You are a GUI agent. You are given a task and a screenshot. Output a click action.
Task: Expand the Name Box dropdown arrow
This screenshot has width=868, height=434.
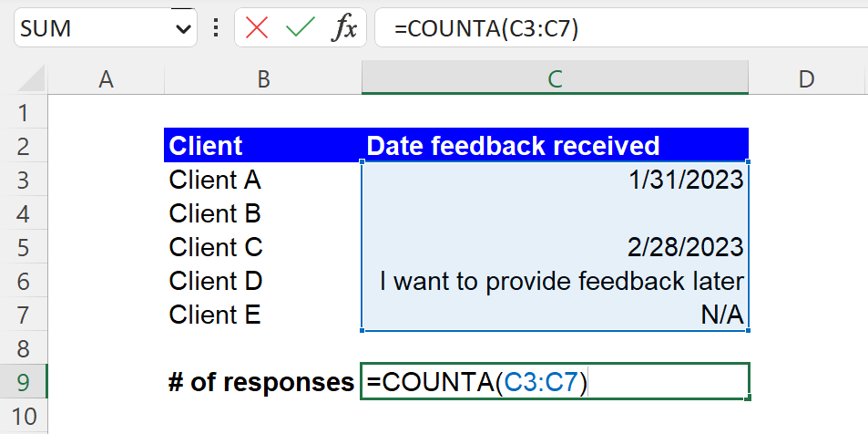[x=183, y=28]
